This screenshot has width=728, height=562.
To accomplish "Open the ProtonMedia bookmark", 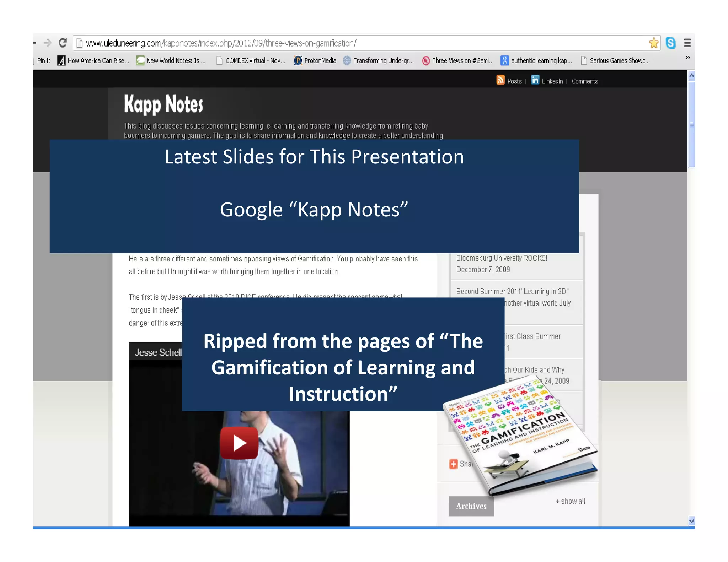I will point(315,61).
